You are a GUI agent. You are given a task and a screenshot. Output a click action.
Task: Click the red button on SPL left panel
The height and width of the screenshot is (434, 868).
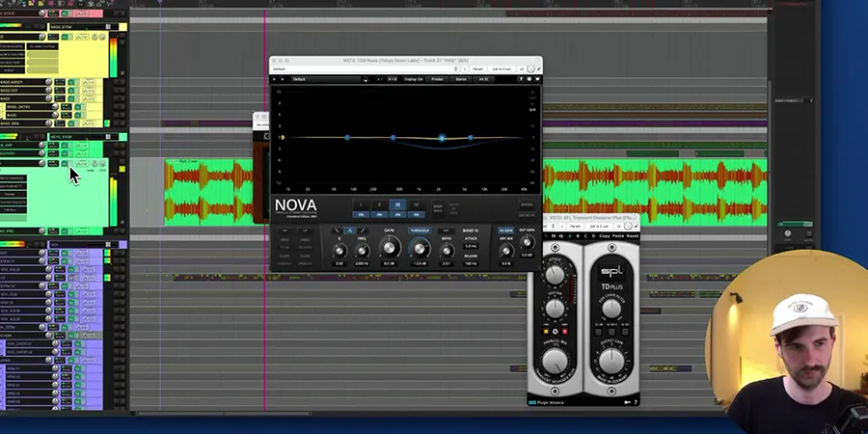[x=564, y=331]
